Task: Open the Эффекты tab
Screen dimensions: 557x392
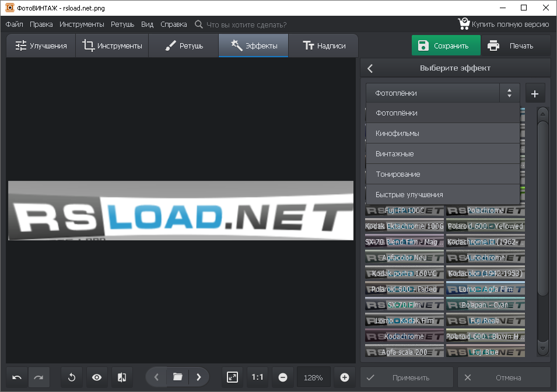Action: coord(254,46)
